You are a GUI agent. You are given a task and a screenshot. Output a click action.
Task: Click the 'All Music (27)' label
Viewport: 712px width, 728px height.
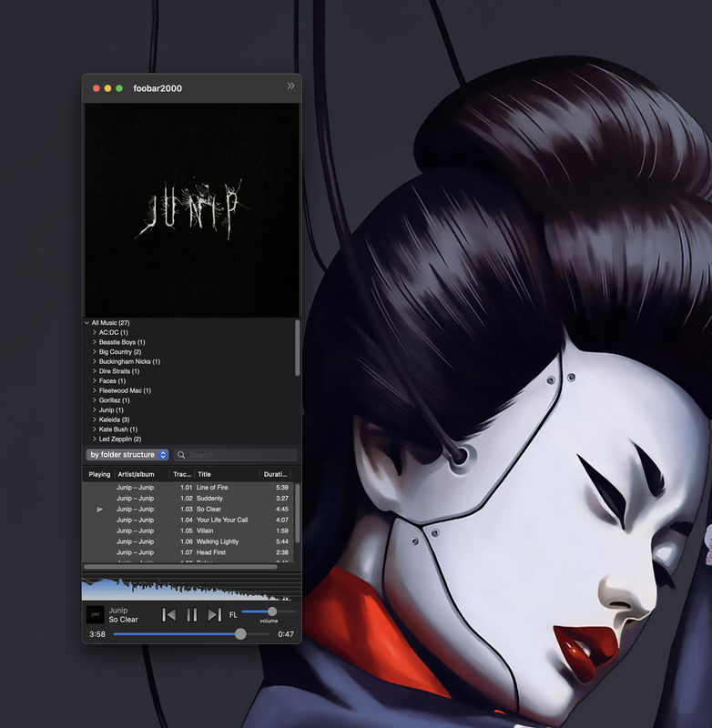(x=110, y=323)
